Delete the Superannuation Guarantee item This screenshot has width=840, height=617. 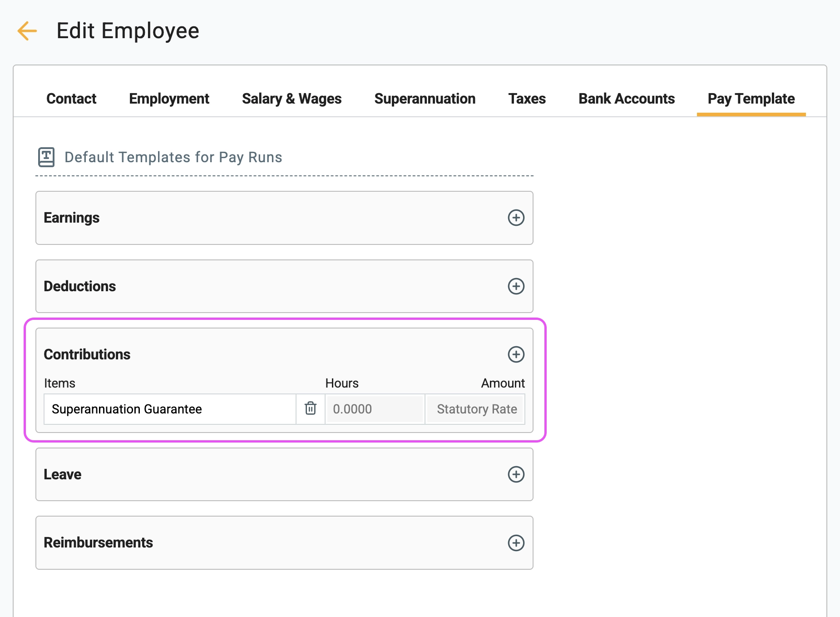click(x=311, y=408)
